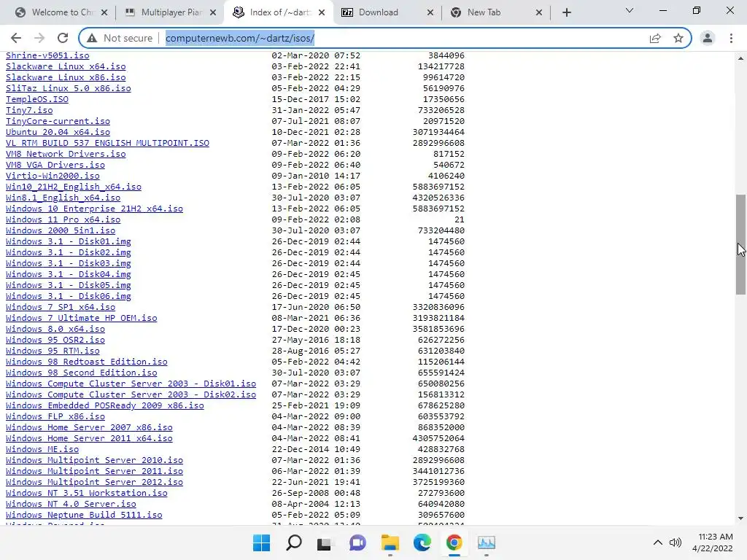
Task: Click Windows_95_OSR2.iso link
Action: pyautogui.click(x=55, y=340)
